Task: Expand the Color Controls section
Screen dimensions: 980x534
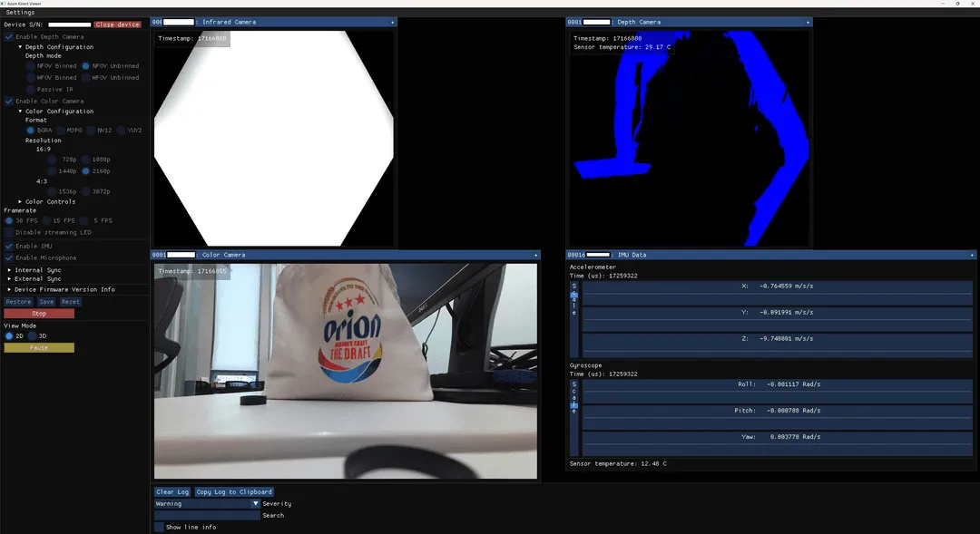Action: 20,202
